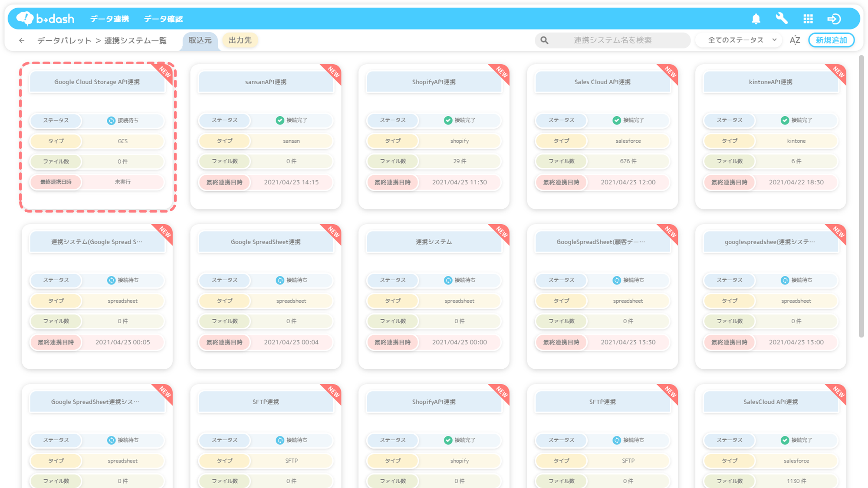868x488 pixels.
Task: Click connected checkmark icon on sansanAPI連携 card
Action: 280,120
